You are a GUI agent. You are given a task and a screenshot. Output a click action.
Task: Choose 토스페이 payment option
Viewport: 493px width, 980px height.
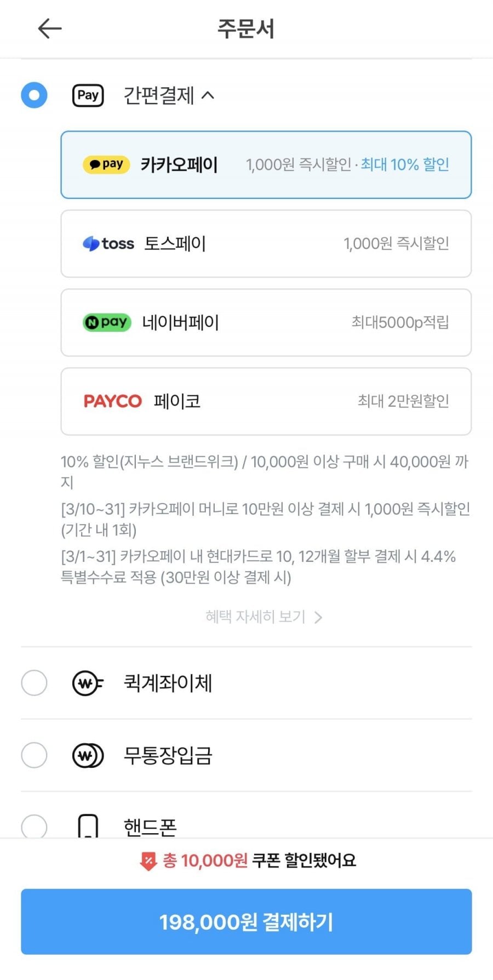pyautogui.click(x=266, y=244)
